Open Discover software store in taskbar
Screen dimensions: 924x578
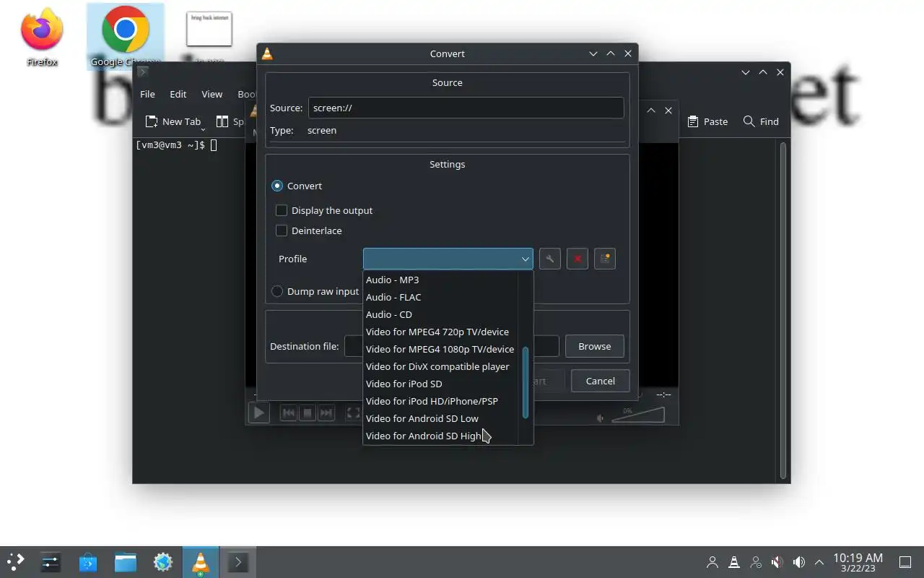88,562
